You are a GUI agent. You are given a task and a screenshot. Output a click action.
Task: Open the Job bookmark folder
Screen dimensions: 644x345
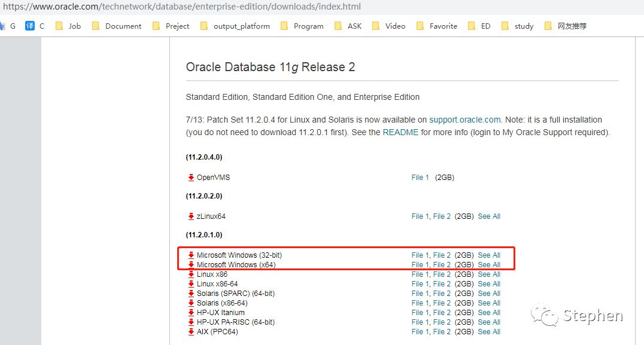(x=68, y=26)
